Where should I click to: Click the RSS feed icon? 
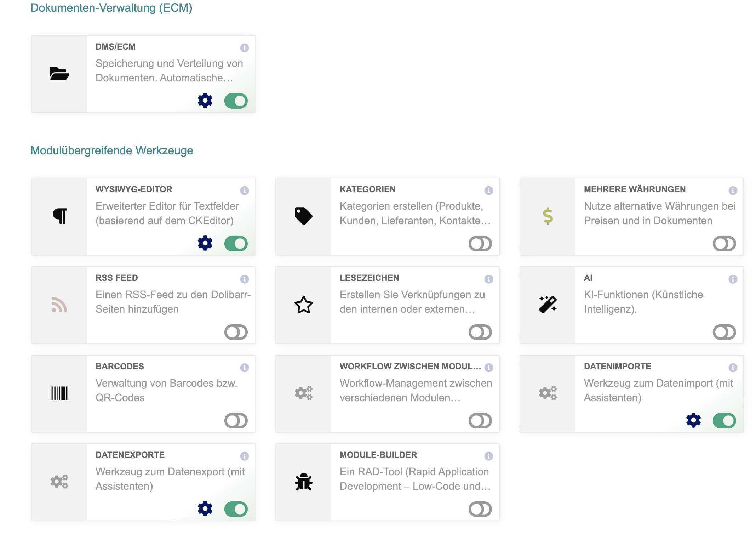click(x=59, y=305)
